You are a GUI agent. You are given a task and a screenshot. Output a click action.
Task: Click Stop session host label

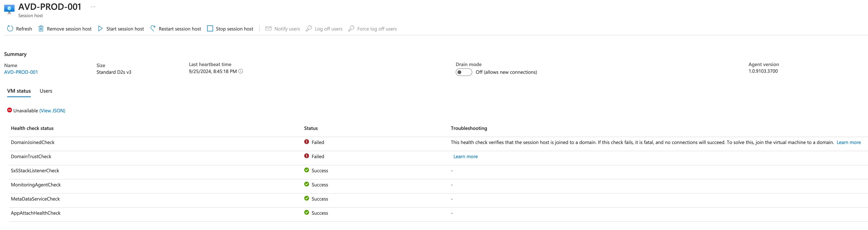coord(235,29)
